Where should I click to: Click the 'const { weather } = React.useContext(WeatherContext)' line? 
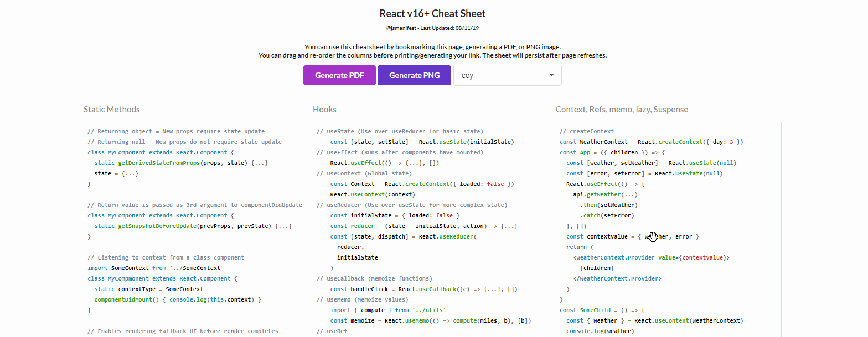tap(654, 320)
